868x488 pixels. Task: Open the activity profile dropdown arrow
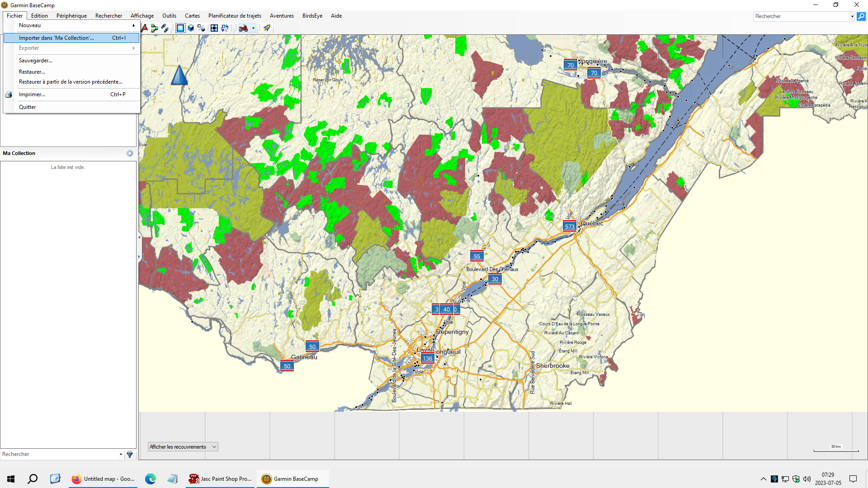point(253,28)
